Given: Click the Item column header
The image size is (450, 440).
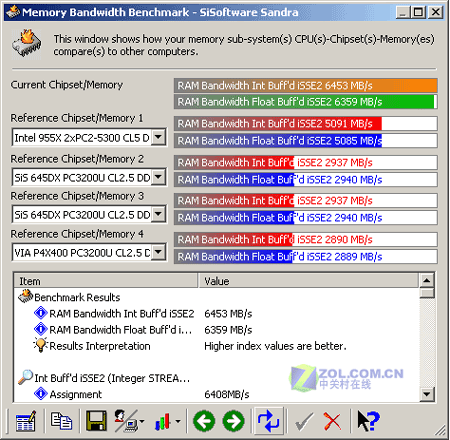Looking at the screenshot, I should click(106, 281).
